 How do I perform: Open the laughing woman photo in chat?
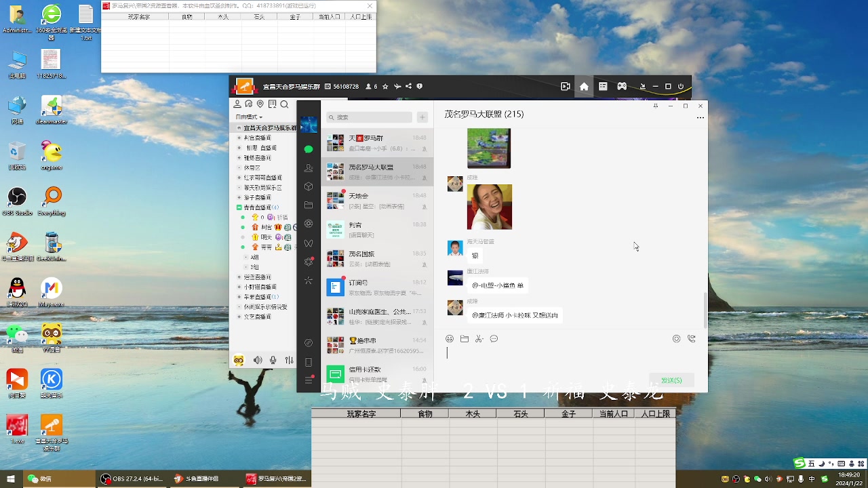click(x=490, y=207)
